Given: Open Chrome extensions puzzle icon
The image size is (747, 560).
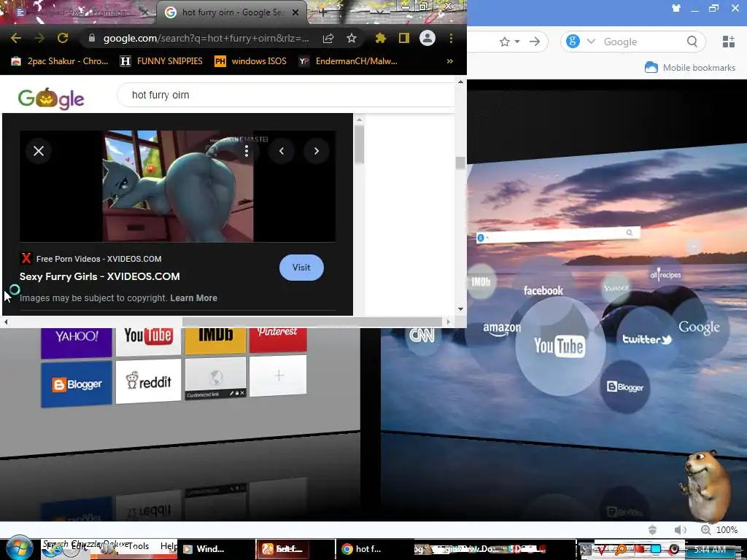Looking at the screenshot, I should 380,38.
